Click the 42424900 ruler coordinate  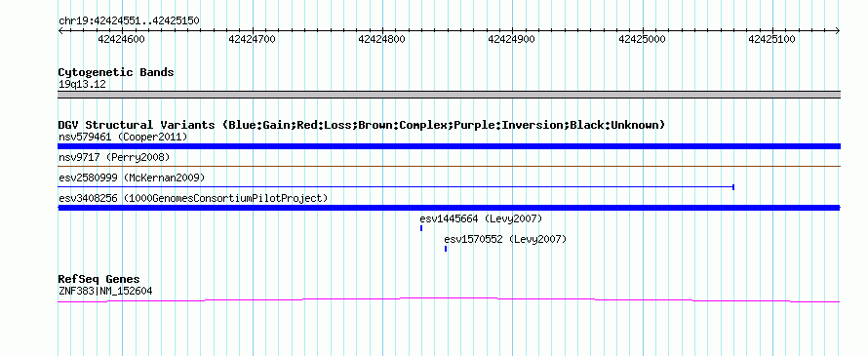pos(511,39)
